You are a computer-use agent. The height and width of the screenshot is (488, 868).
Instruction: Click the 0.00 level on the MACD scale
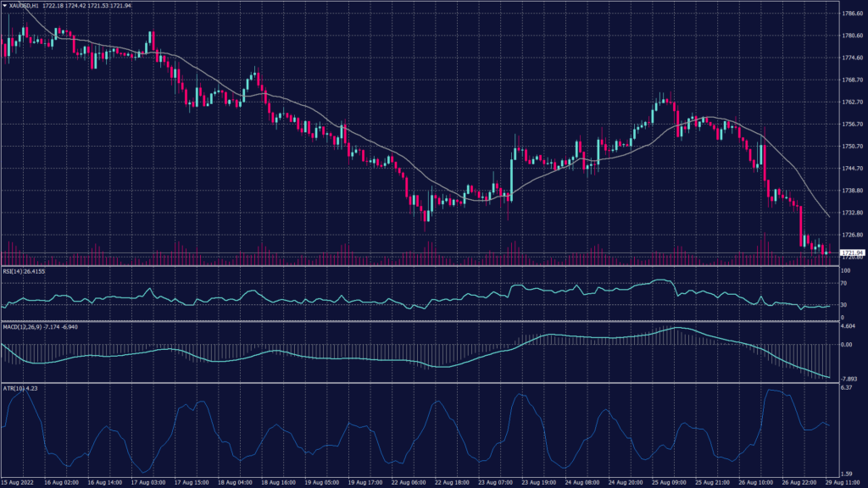click(846, 345)
